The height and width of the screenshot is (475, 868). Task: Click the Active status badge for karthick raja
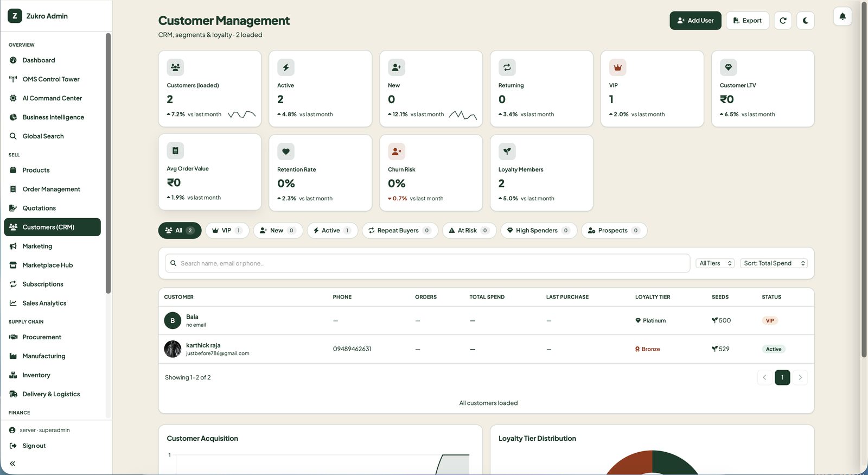coord(774,349)
